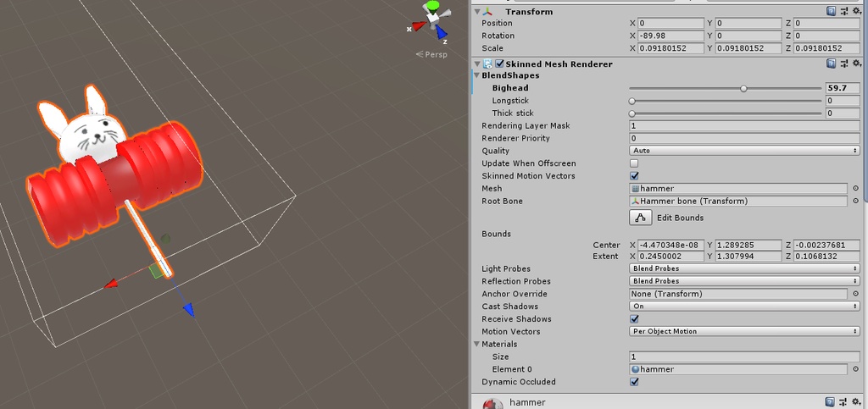Uncheck Skinned Motion Vectors

[634, 176]
